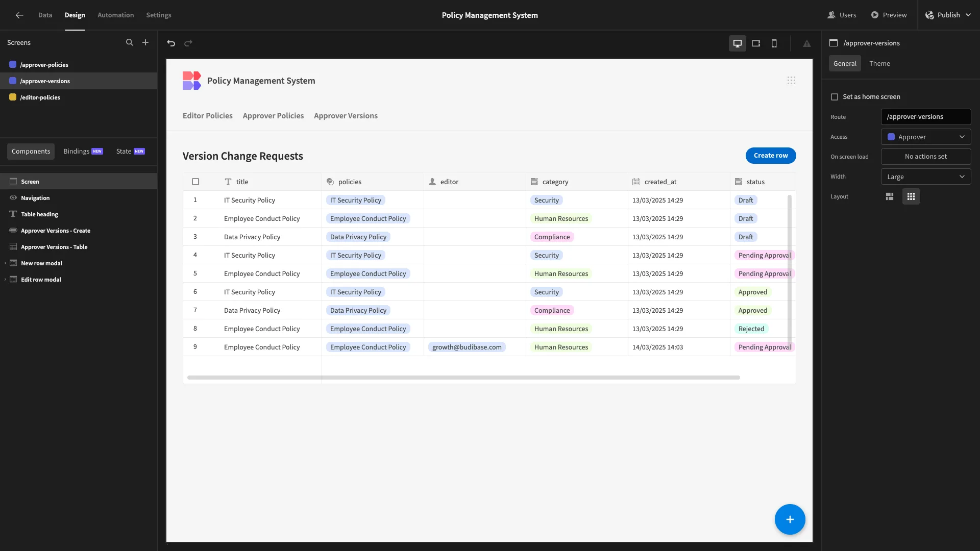Search screens with the magnifier icon
This screenshot has width=980, height=551.
130,43
